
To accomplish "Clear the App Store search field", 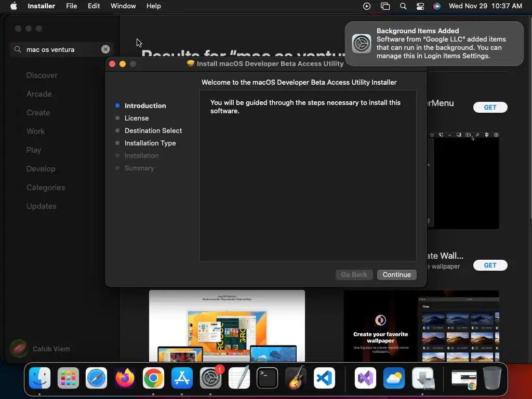I will [x=105, y=49].
